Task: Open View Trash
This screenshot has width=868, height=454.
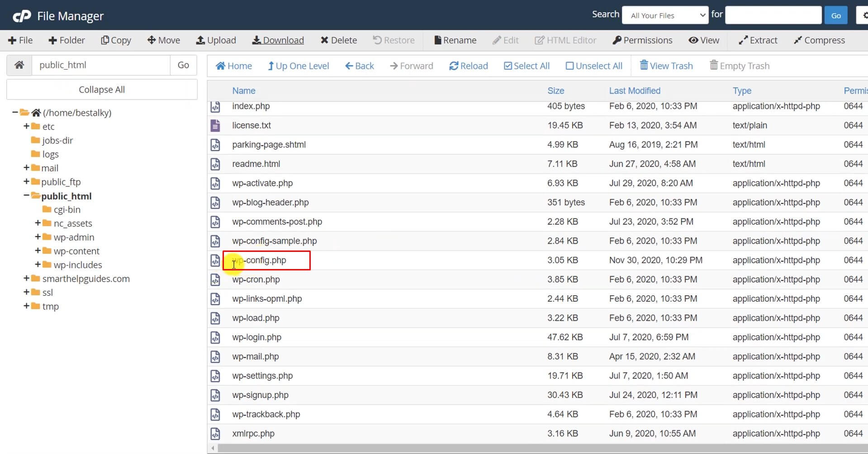Action: pyautogui.click(x=666, y=66)
